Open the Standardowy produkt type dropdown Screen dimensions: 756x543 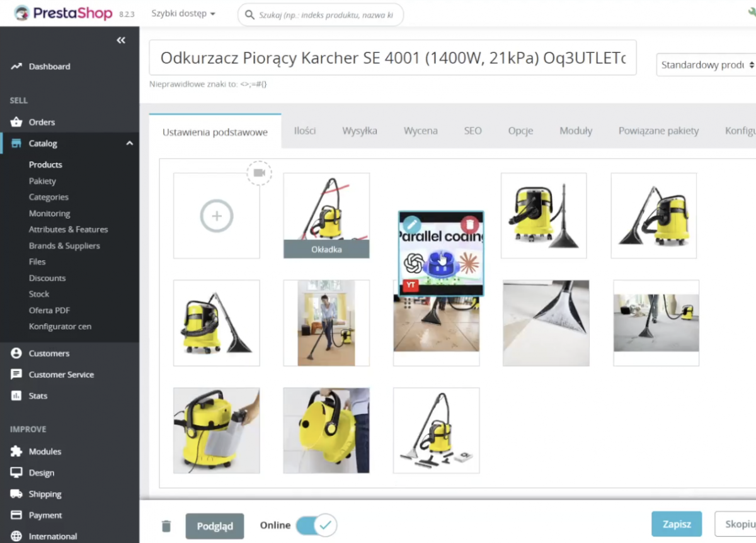click(x=706, y=65)
